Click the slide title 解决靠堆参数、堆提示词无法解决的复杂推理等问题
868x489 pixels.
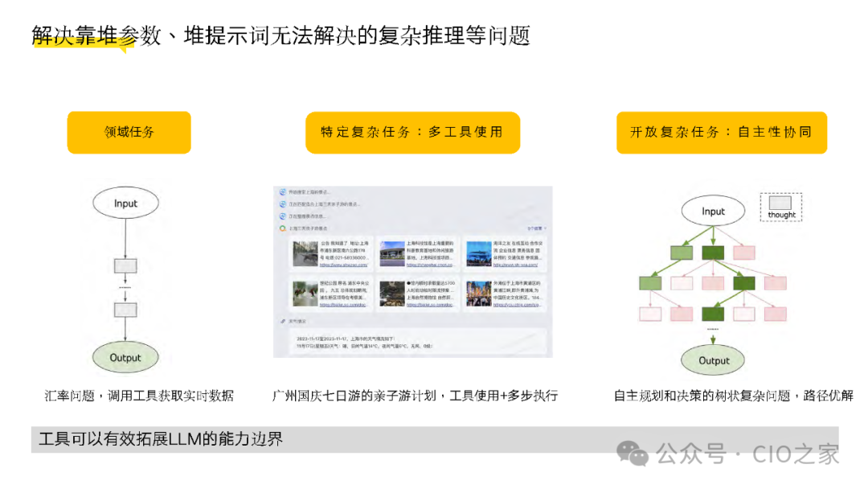280,36
